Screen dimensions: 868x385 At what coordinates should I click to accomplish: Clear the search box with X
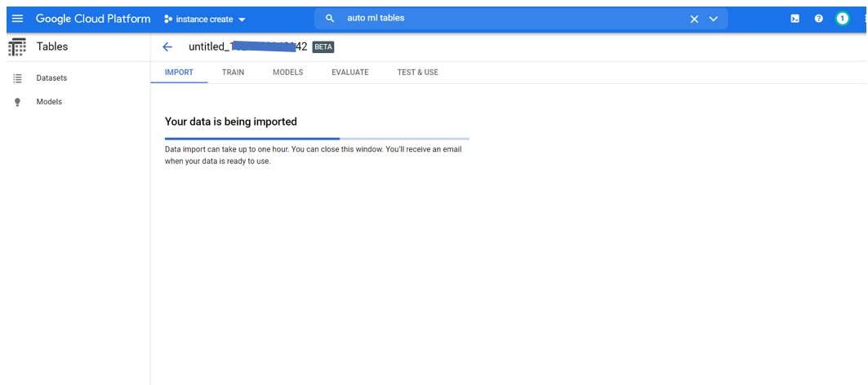(x=694, y=20)
